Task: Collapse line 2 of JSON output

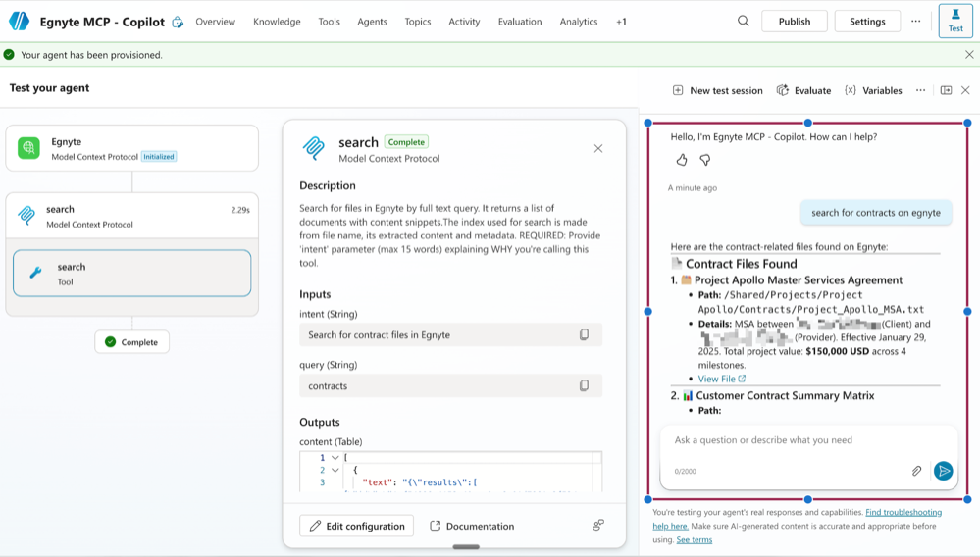Action: (x=335, y=471)
